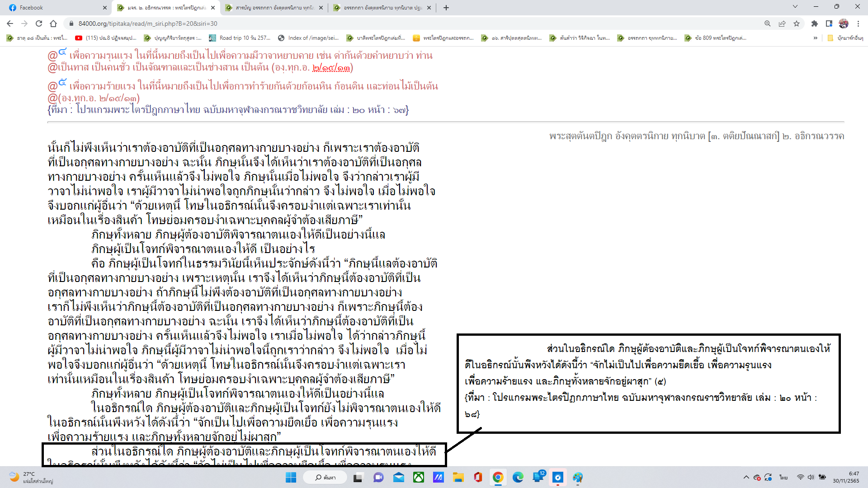This screenshot has width=868, height=488.
Task: Click the first @ footnote marker
Action: pos(52,56)
